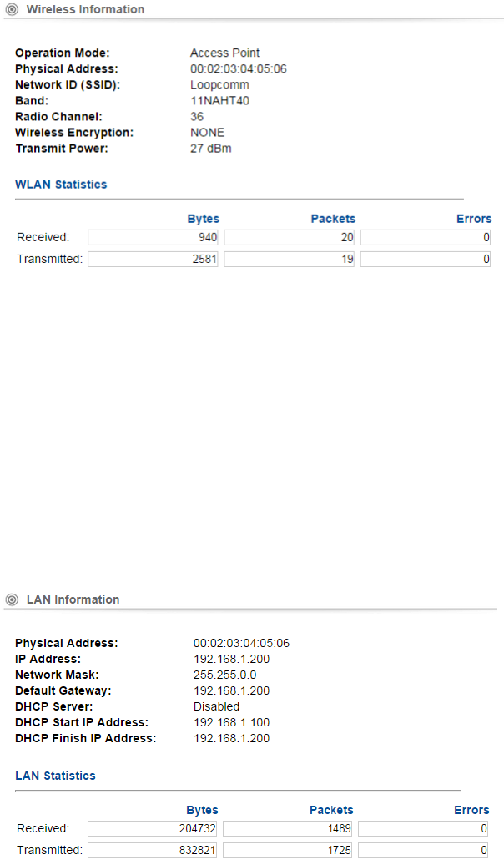Viewport: 504px width, 865px height.
Task: Click the LAN Transmitted Bytes field
Action: tap(153, 851)
